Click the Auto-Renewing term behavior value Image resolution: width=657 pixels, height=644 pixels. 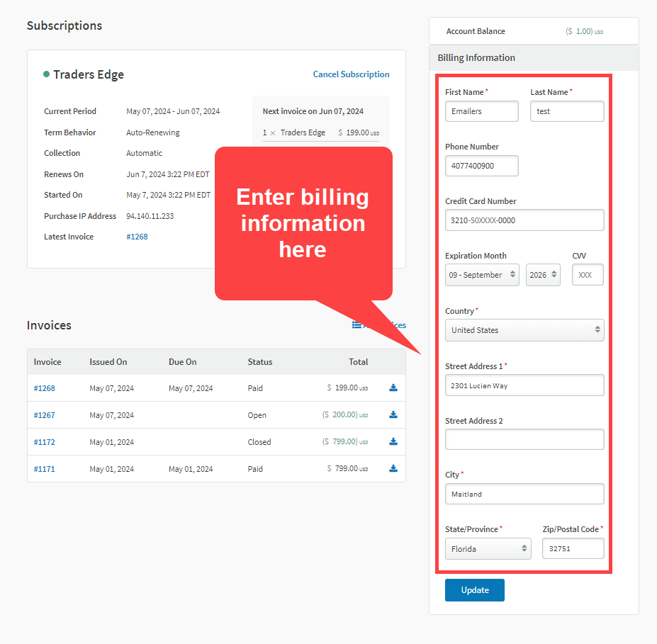pyautogui.click(x=153, y=132)
